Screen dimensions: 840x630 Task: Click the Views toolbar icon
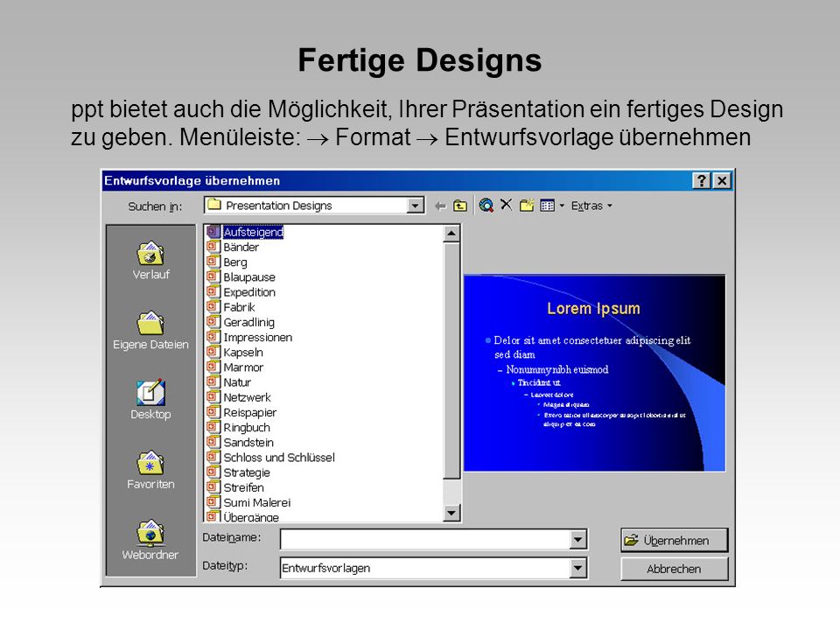pos(547,206)
